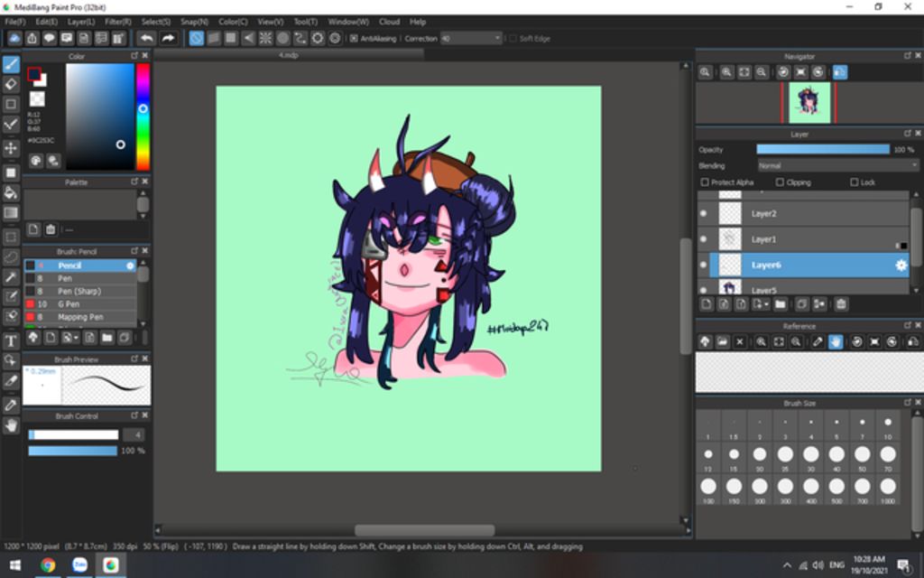Open reference image with folder icon
Viewport: 924px width, 578px height.
click(723, 341)
